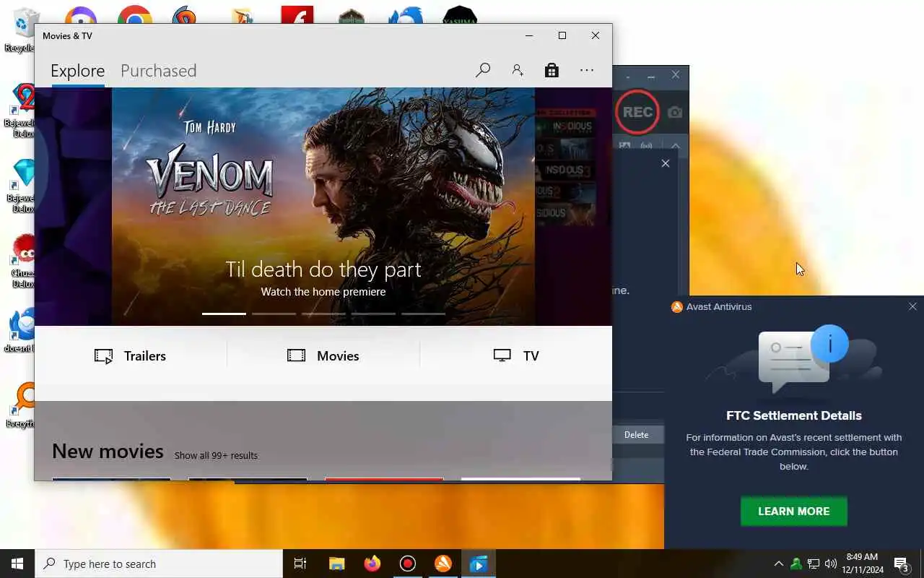Open File Explorer from the taskbar
This screenshot has height=578, width=924.
(x=336, y=564)
